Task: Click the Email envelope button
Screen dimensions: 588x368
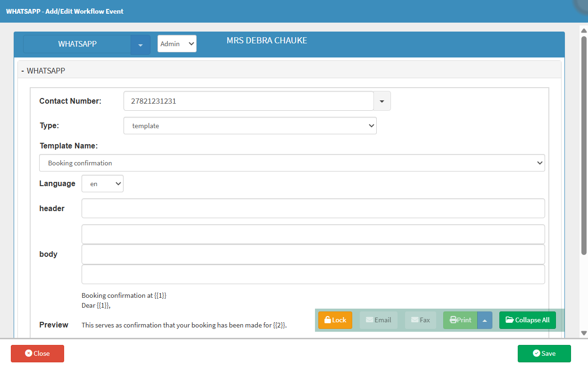Action: 379,320
